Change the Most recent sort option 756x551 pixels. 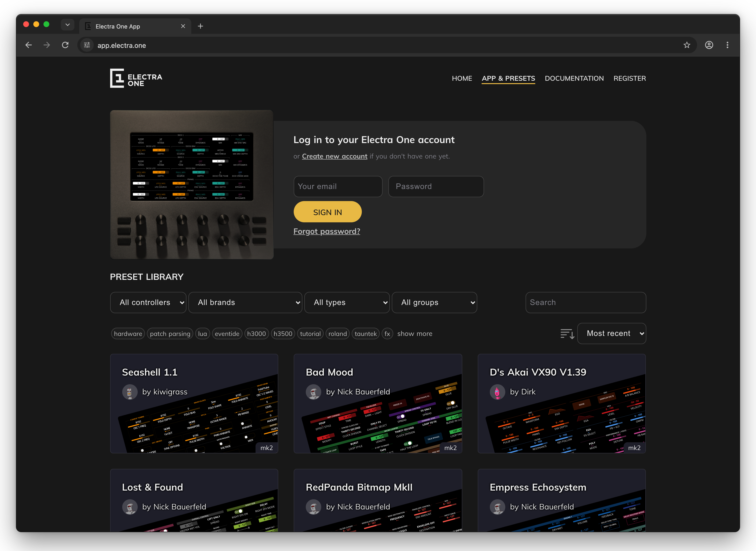coord(612,333)
